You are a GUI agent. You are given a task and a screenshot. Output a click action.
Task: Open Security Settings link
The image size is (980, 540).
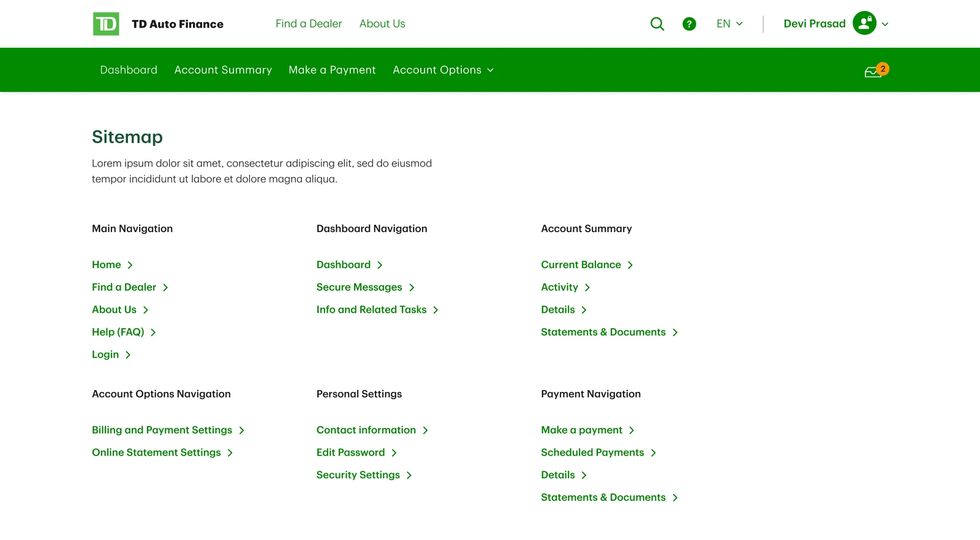pos(364,475)
